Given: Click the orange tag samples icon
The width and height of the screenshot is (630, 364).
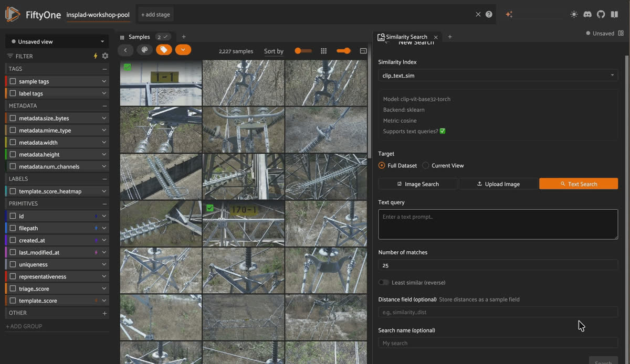Looking at the screenshot, I should tap(164, 50).
